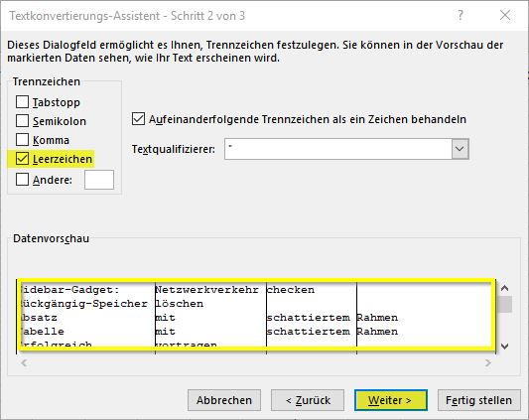
Task: Click inside the Textqualifizierer combo box field
Action: click(338, 149)
